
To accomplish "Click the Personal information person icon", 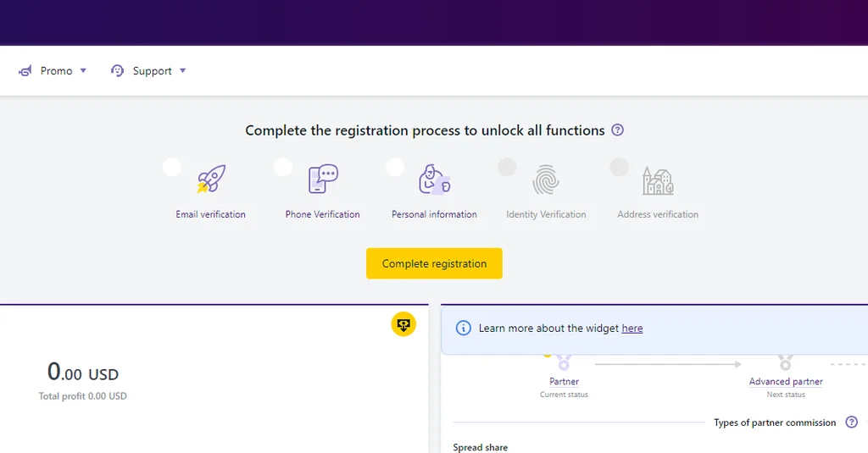I will pyautogui.click(x=434, y=180).
